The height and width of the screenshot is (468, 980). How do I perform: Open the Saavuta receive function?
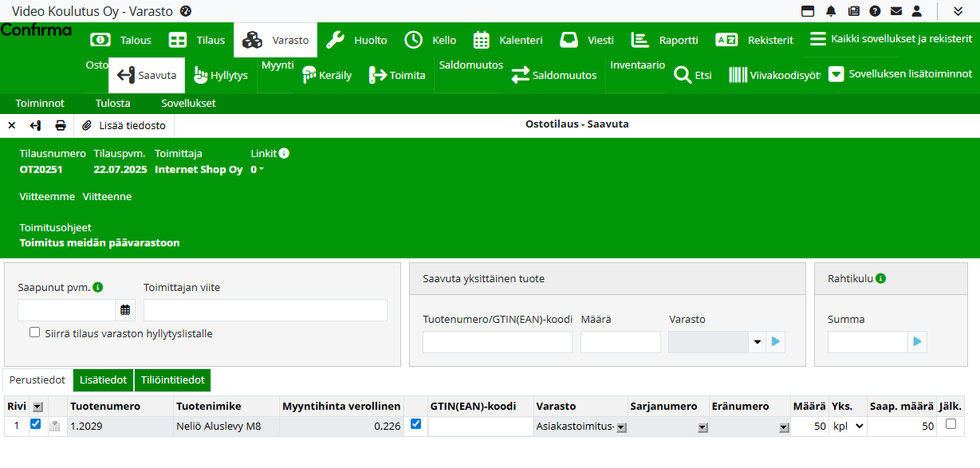click(147, 76)
